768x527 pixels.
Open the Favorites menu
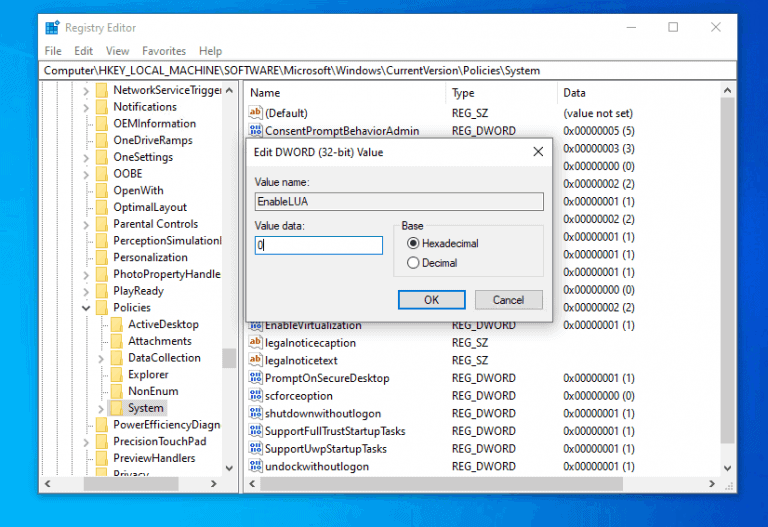(163, 51)
